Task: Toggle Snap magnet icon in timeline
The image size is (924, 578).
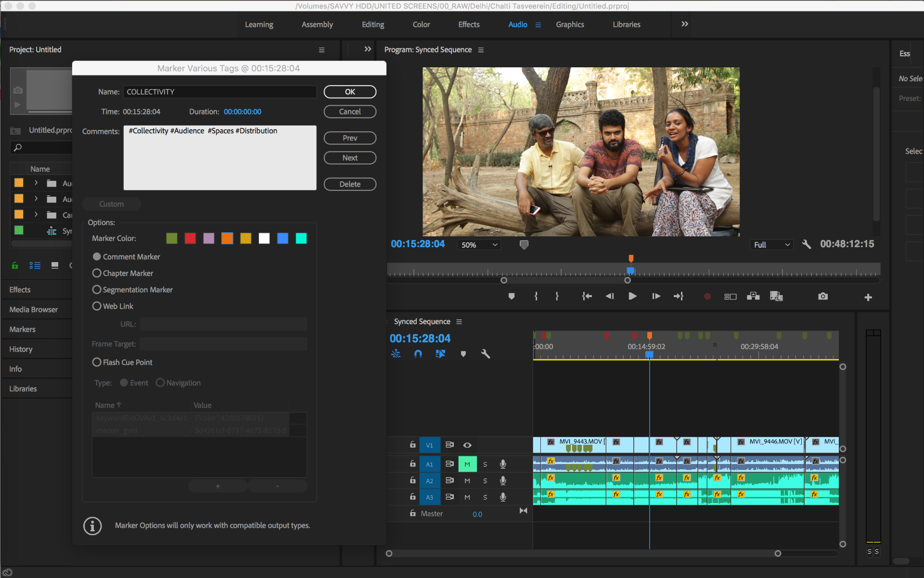Action: click(x=418, y=354)
